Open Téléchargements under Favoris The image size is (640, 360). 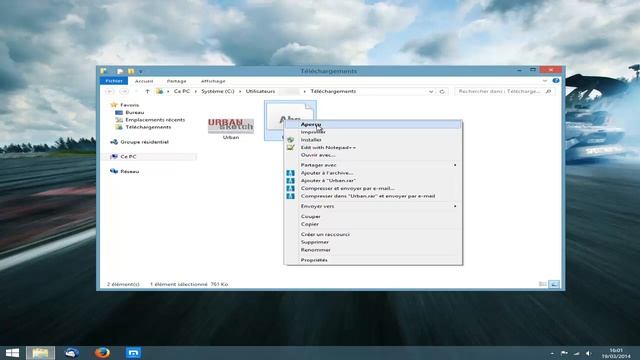tap(148, 127)
